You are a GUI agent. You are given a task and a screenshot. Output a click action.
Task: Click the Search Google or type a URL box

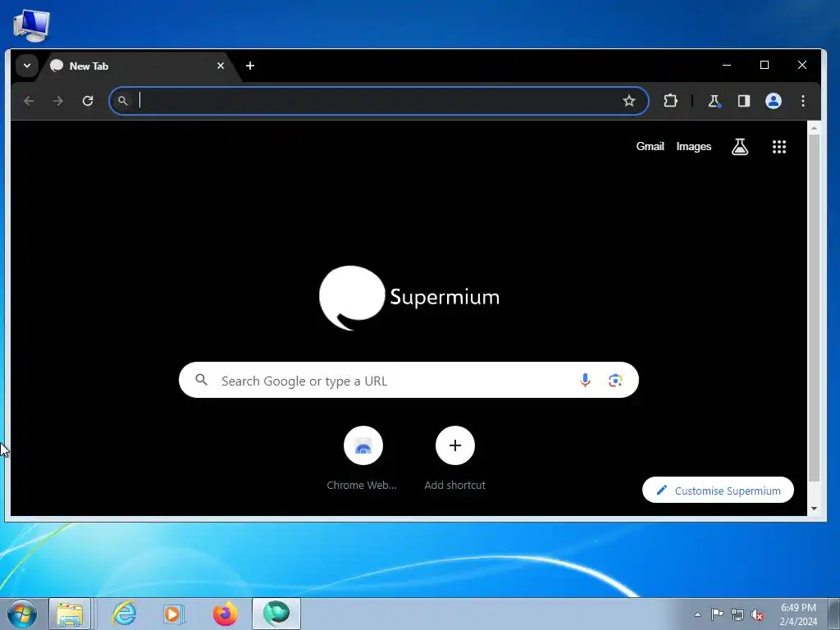tap(409, 381)
